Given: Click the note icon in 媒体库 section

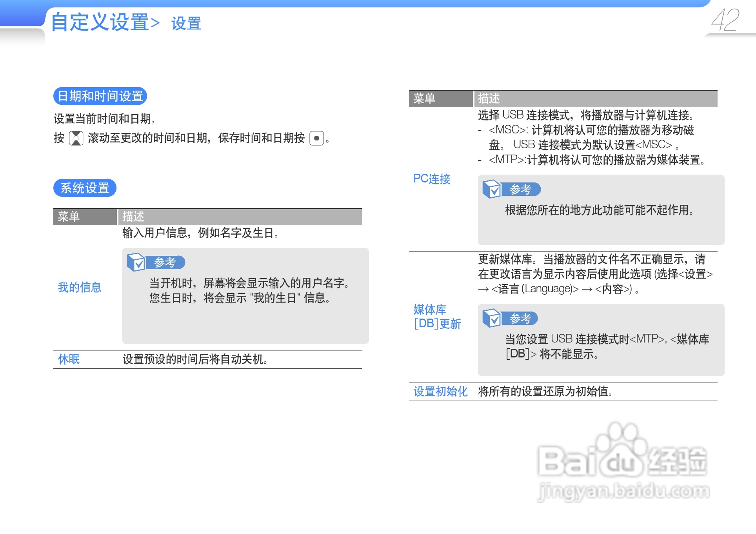Looking at the screenshot, I should [x=492, y=318].
